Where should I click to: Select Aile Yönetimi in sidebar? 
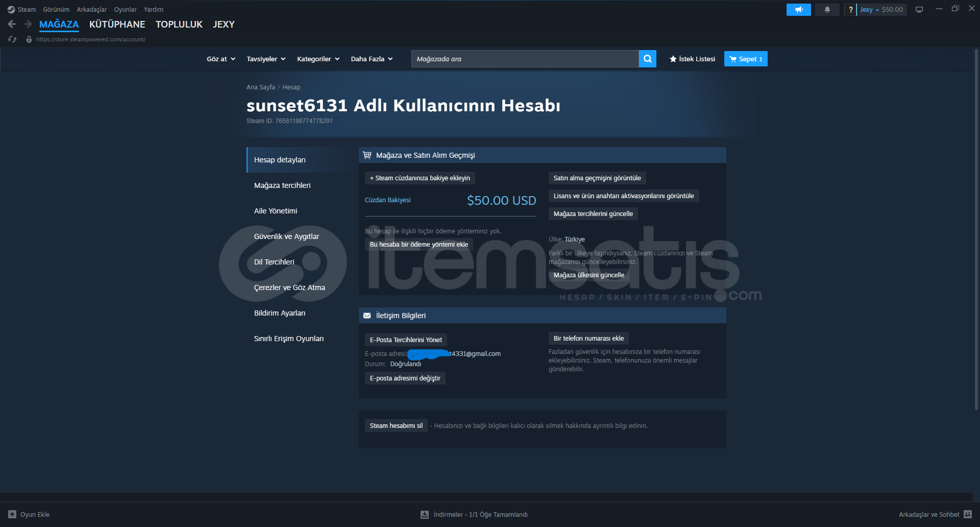point(299,211)
